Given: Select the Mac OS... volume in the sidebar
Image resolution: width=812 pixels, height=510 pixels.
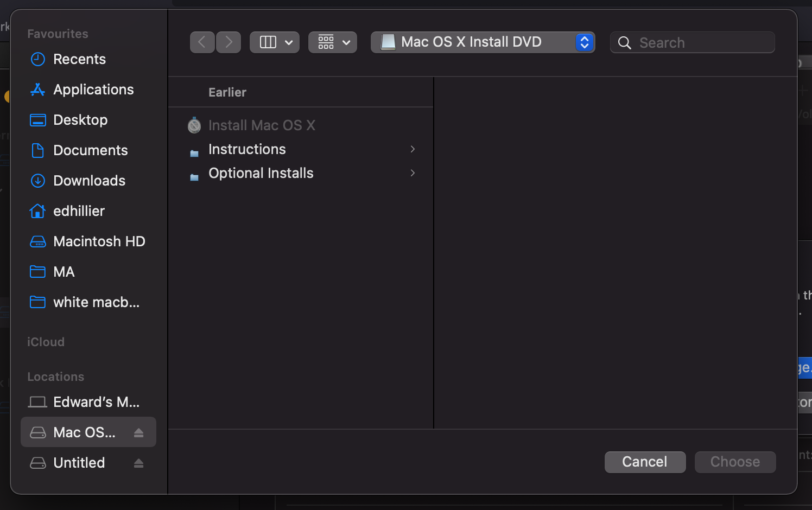Looking at the screenshot, I should click(x=88, y=432).
